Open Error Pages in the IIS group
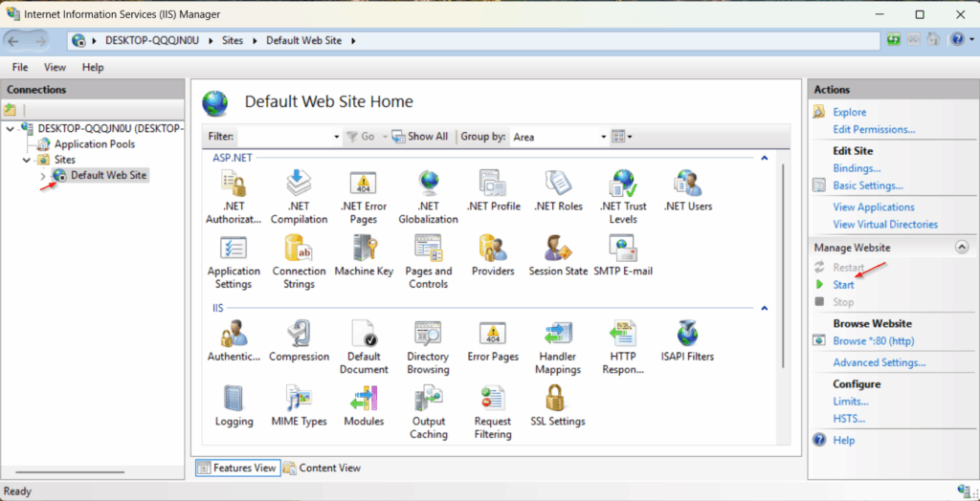This screenshot has width=980, height=501. 493,341
